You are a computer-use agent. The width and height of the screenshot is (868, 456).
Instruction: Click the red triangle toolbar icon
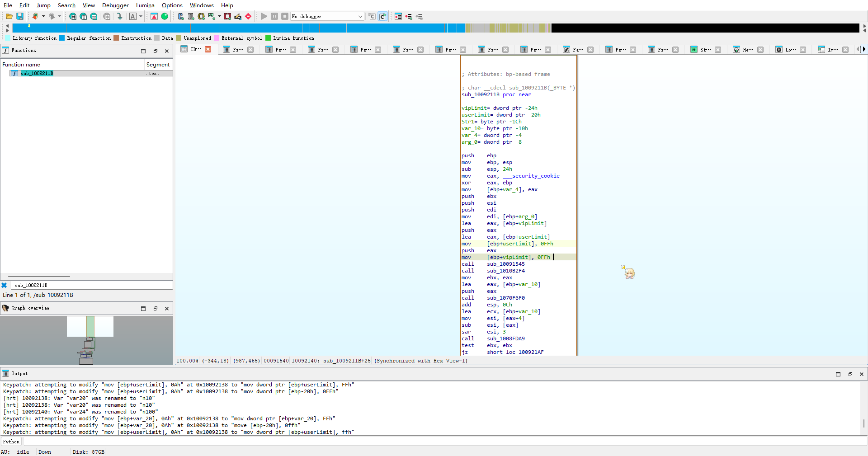coord(154,16)
